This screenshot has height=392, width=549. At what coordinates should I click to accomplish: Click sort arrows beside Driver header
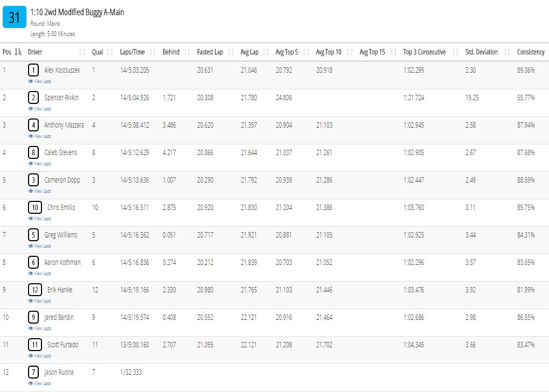coord(82,52)
